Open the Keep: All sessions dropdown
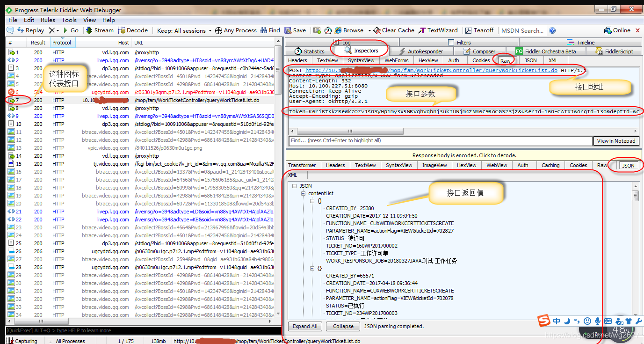 184,30
